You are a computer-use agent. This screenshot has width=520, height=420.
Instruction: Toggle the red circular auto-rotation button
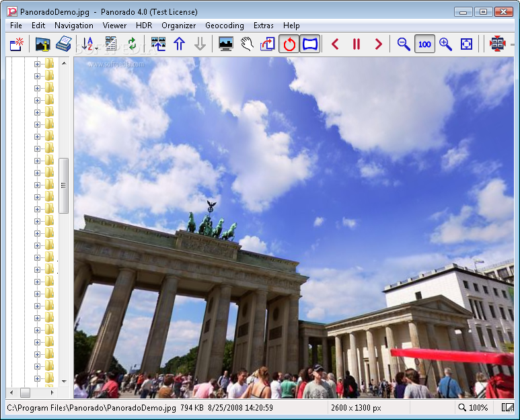coord(289,44)
